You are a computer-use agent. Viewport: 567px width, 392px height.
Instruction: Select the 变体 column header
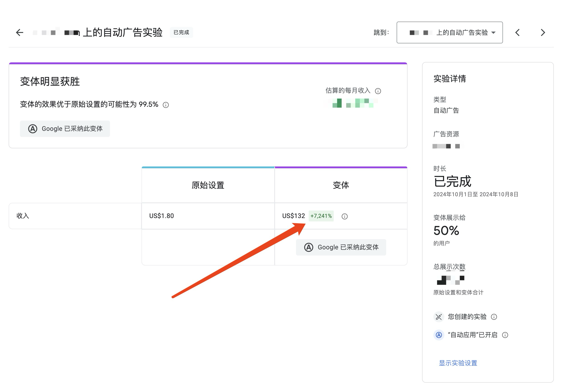point(341,185)
